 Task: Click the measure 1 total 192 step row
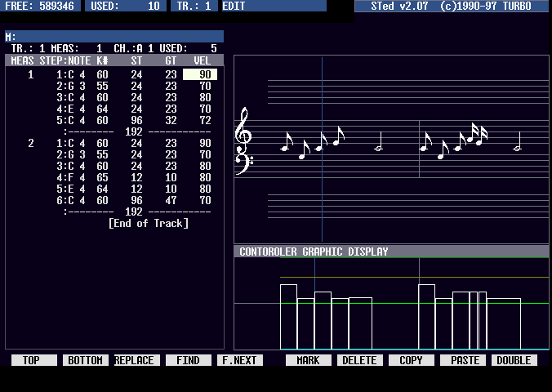click(x=137, y=131)
